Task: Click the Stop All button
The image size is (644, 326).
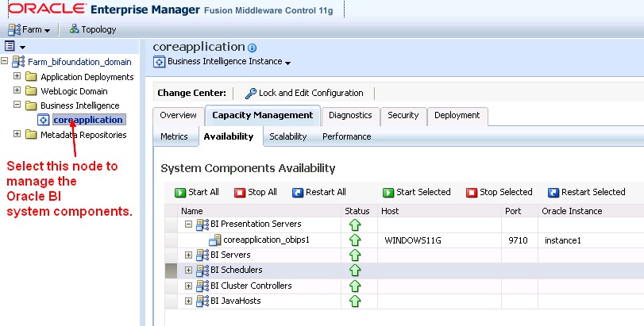Action: click(256, 192)
